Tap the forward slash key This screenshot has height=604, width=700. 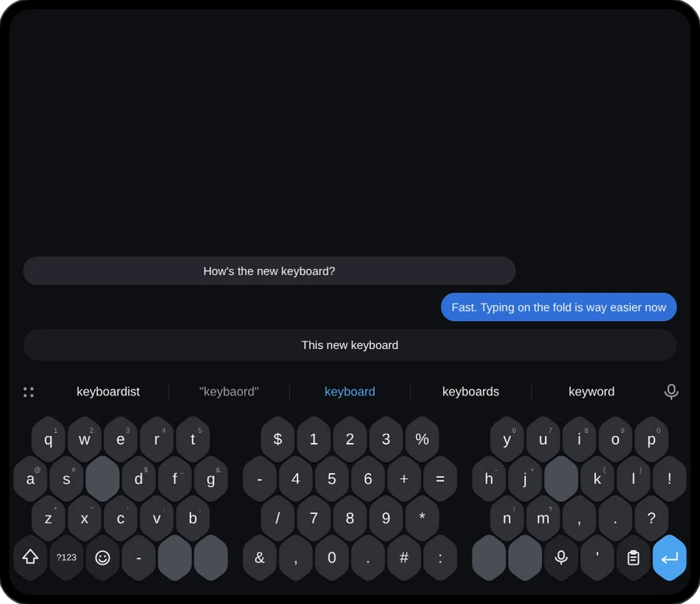point(278,518)
